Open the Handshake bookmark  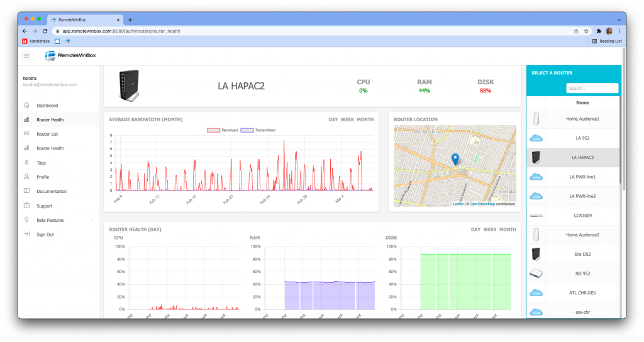[36, 41]
